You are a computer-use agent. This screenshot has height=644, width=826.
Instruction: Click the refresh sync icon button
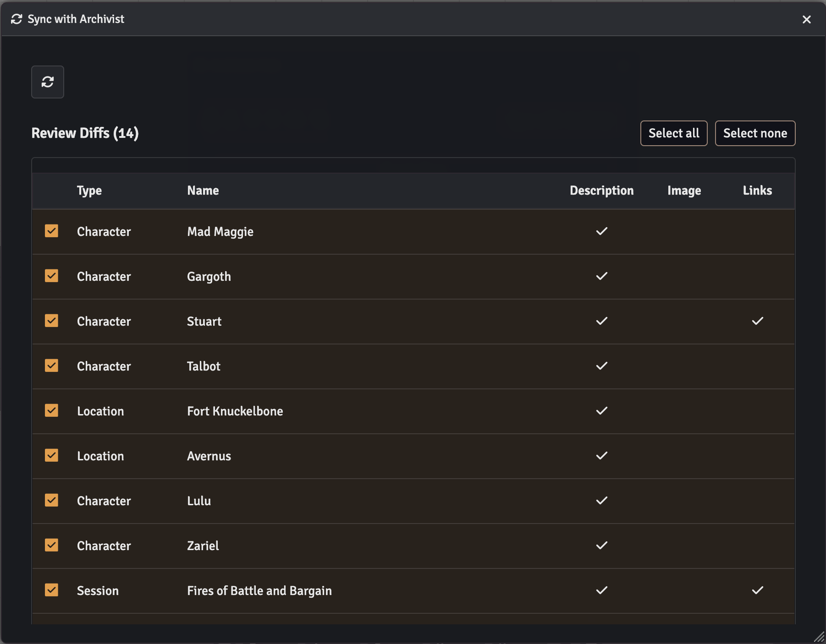click(47, 82)
